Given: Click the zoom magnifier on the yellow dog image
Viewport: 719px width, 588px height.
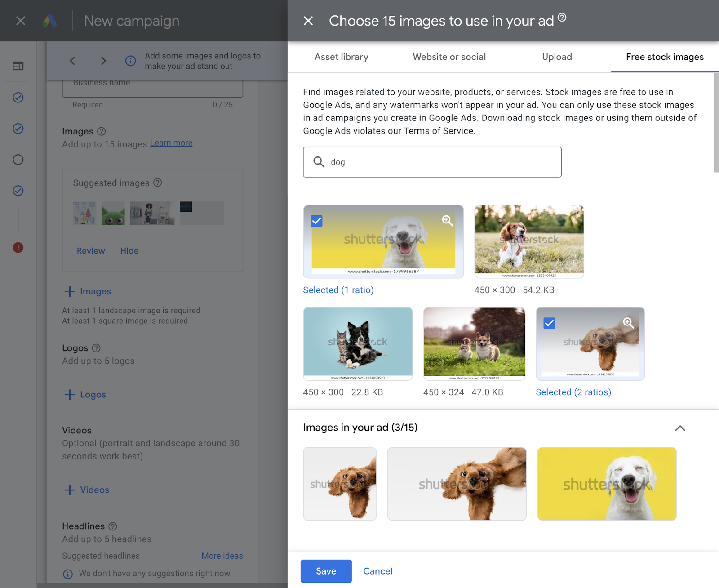Looking at the screenshot, I should tap(447, 221).
